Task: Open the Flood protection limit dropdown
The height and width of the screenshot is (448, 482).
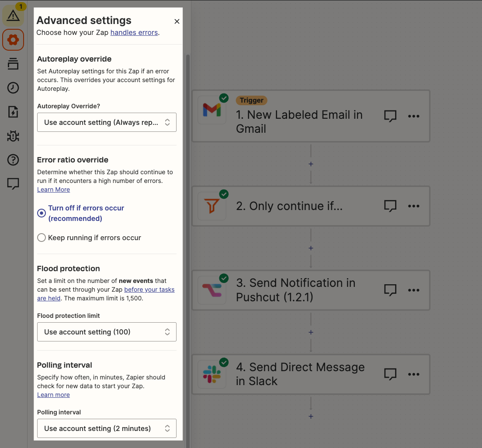Action: [x=107, y=332]
